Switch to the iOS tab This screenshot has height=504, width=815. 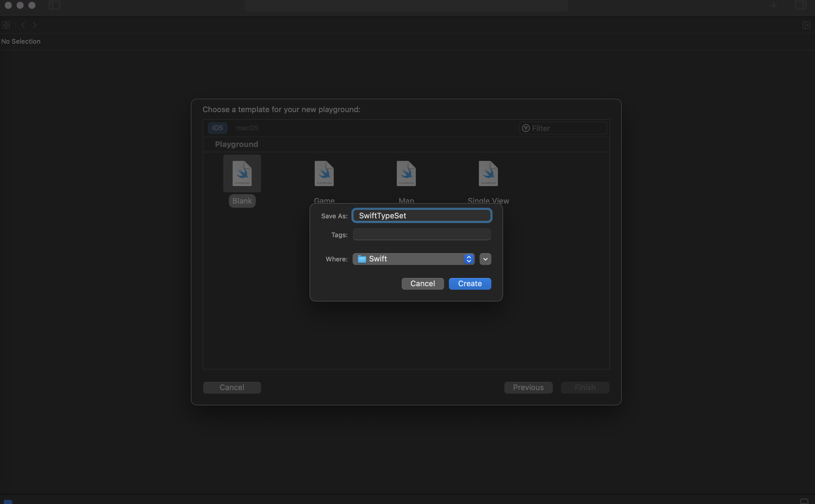pyautogui.click(x=217, y=128)
